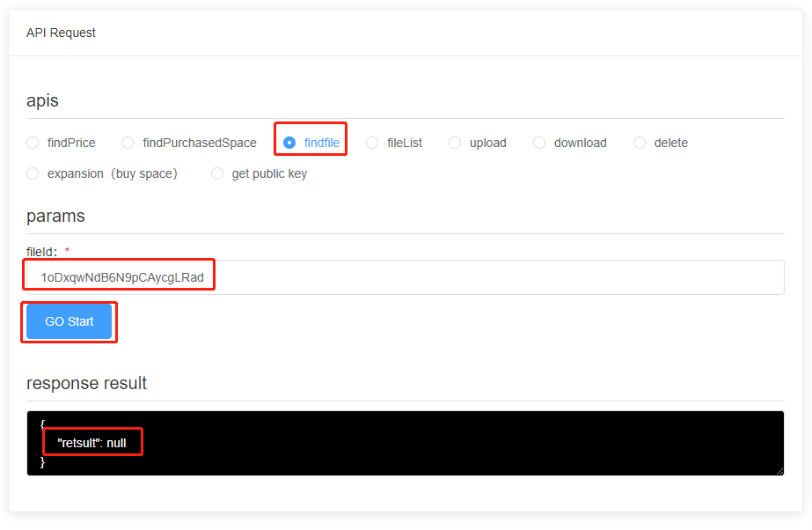Click the fileId field label
Screen dimensions: 812x530
(42, 252)
